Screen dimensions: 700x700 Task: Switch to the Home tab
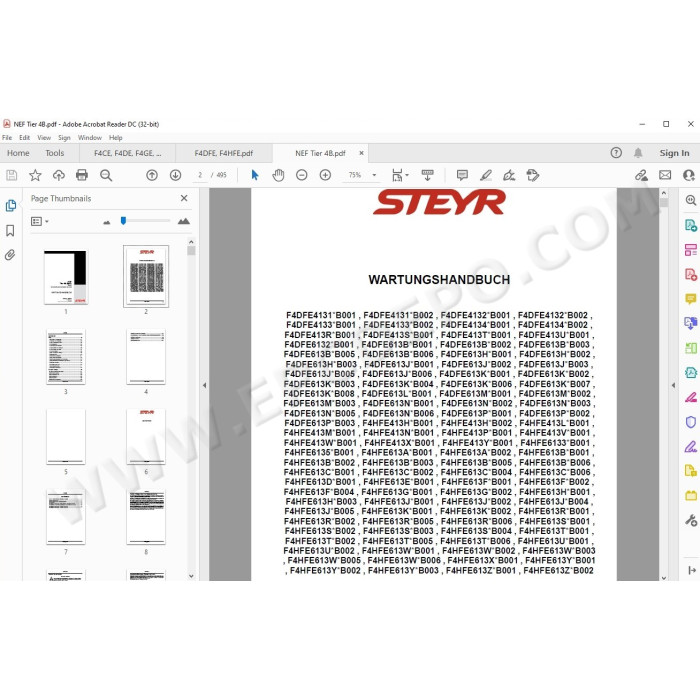[18, 153]
